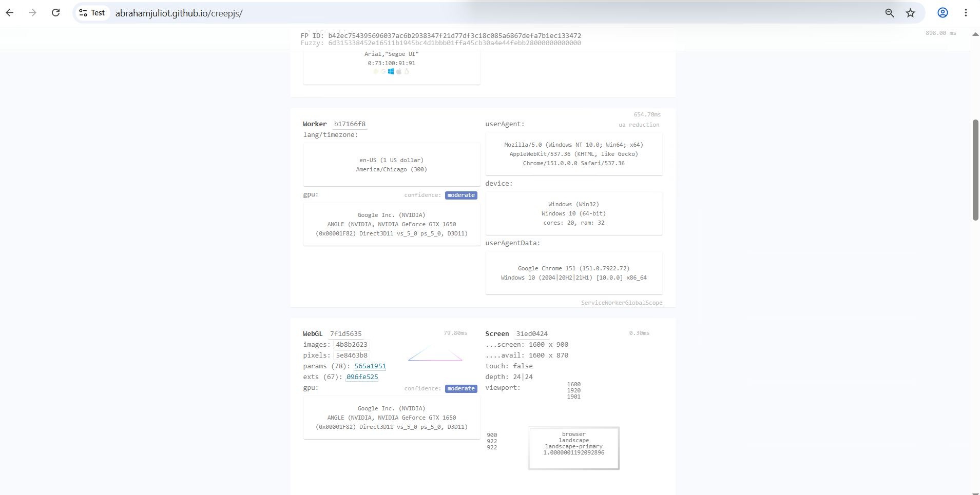Screen dimensions: 980x495
Task: Click the browser forward arrow
Action: click(x=32, y=13)
